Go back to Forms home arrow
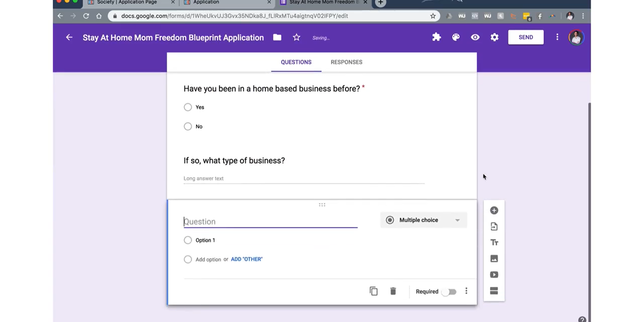This screenshot has width=644, height=322. coord(69,37)
